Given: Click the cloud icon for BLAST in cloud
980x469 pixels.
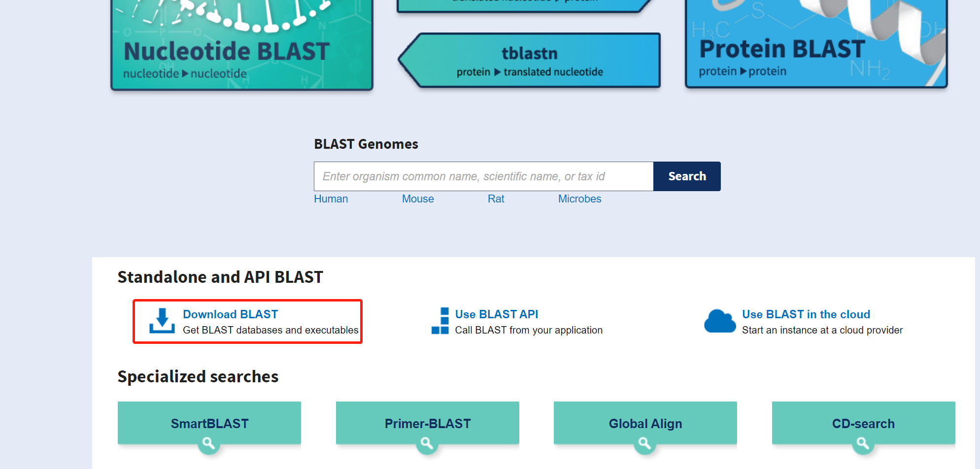Looking at the screenshot, I should click(720, 321).
